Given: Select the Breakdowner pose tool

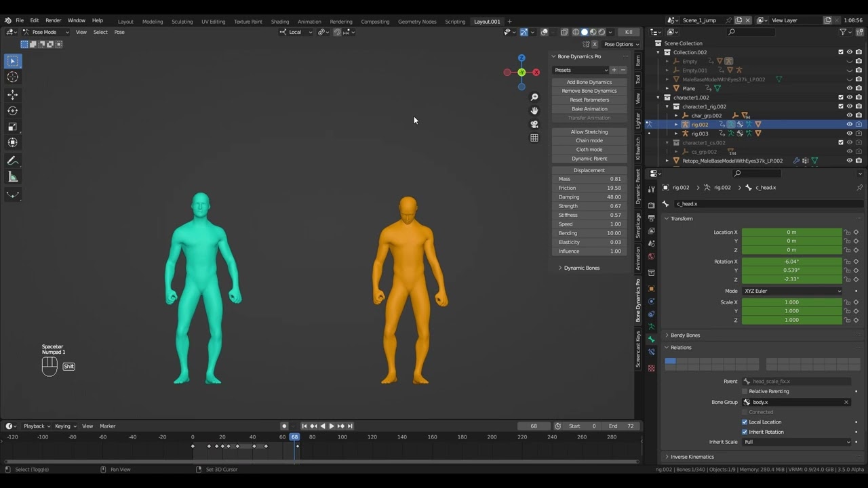Looking at the screenshot, I should (13, 195).
